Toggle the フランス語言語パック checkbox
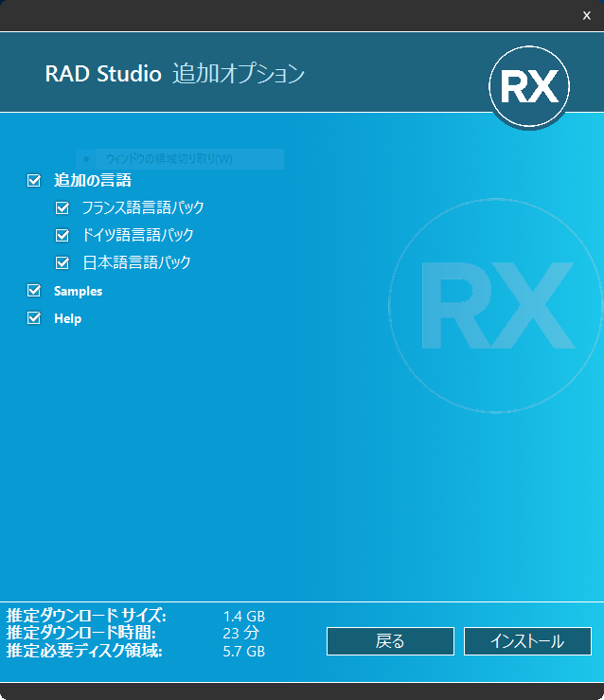 click(62, 208)
